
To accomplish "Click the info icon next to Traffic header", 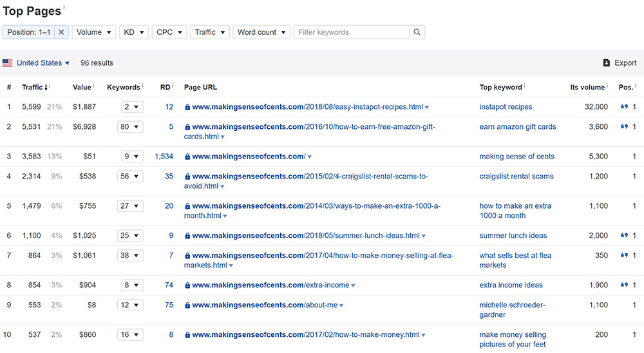I will click(50, 86).
